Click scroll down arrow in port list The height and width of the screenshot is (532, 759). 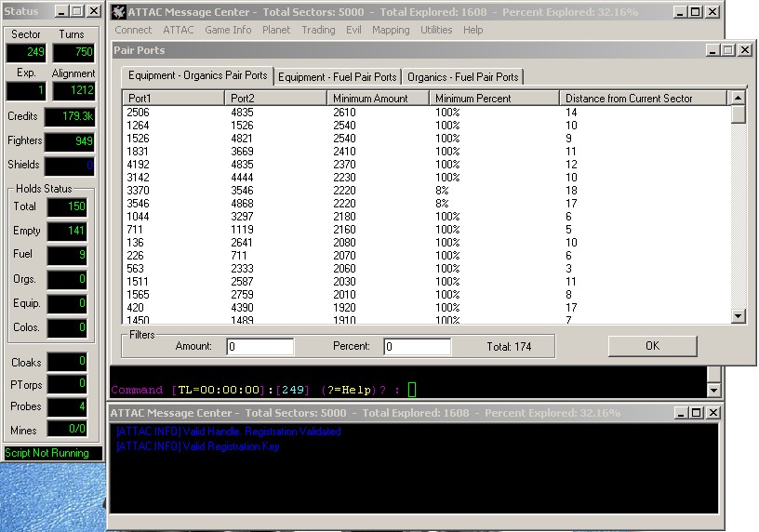(739, 316)
